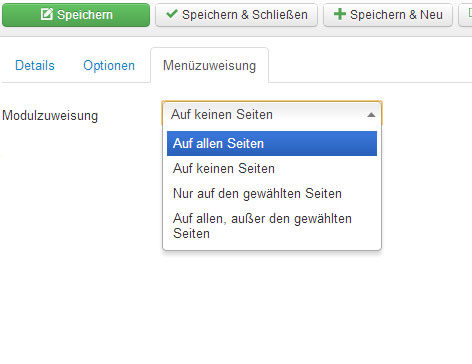Click the green checkmark icon

point(171,14)
